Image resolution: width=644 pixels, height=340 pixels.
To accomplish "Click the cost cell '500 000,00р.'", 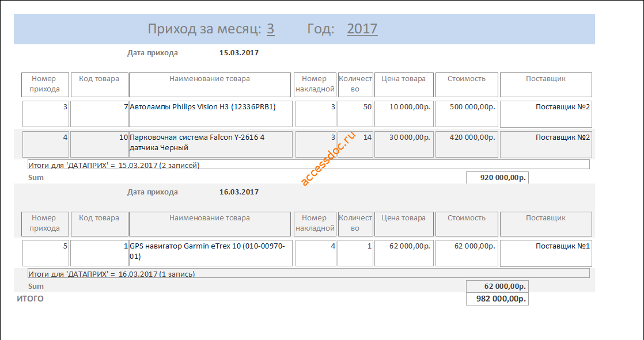I will pos(467,113).
